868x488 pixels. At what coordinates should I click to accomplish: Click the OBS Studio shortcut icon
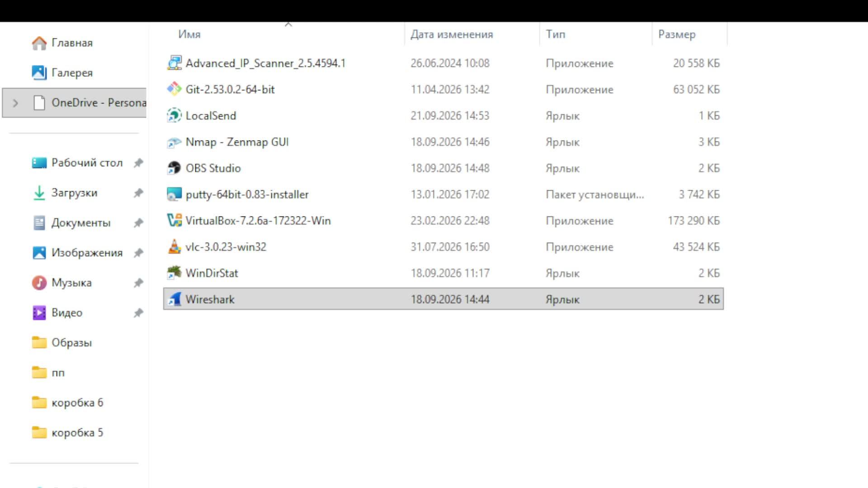tap(174, 168)
